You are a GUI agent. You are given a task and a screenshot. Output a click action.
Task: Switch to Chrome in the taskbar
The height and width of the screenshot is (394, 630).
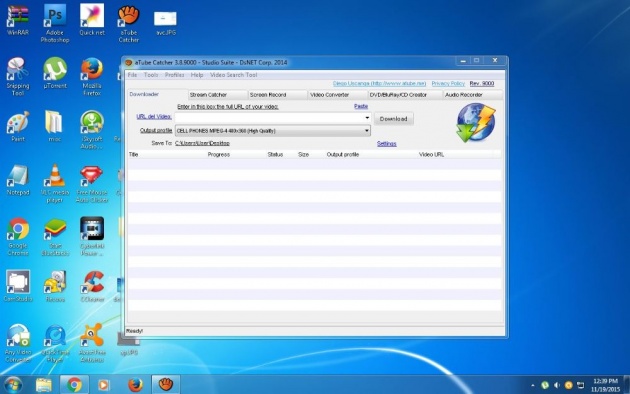[x=74, y=385]
